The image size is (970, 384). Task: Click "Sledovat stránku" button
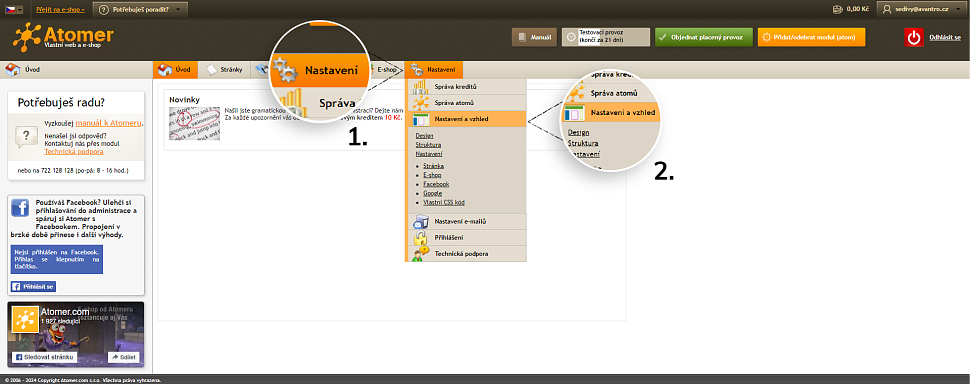point(45,357)
